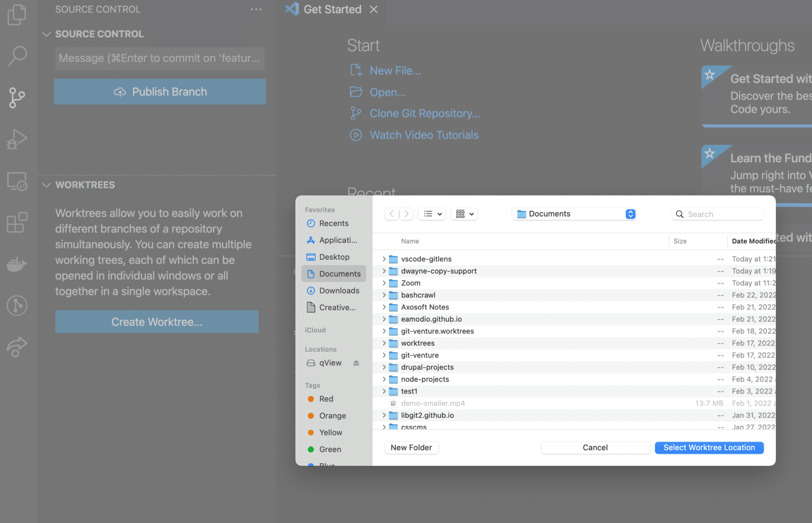Open the Run and Debug view
Screen dimensions: 812x523
pos(16,139)
